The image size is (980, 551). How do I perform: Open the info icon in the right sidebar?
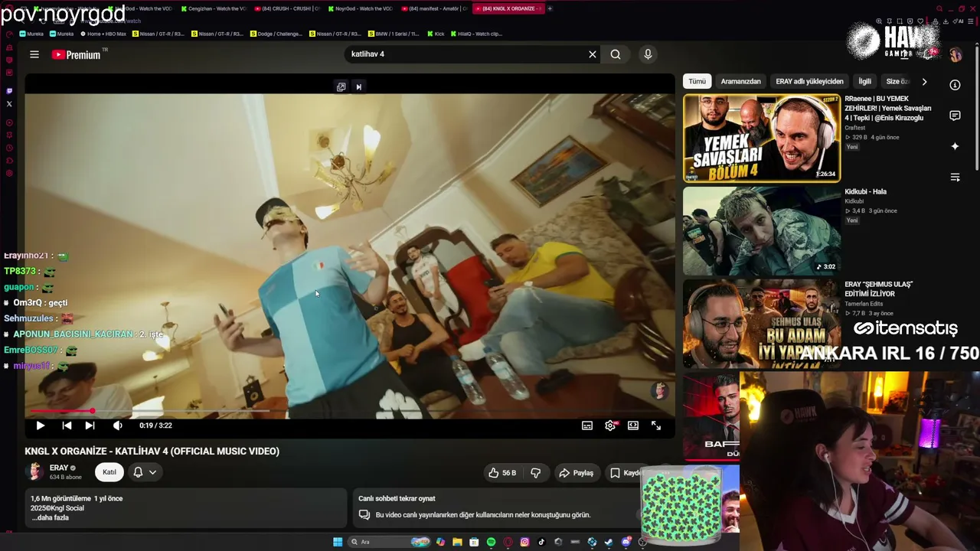click(x=955, y=85)
